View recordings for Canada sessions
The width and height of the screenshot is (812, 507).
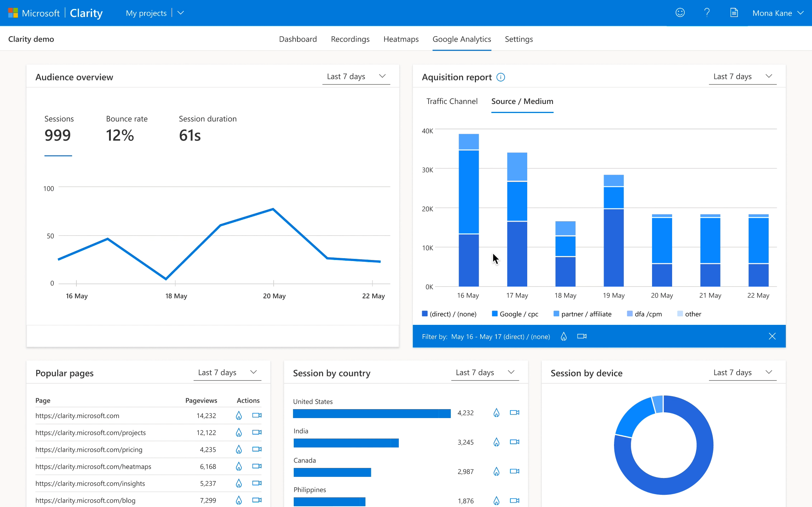(x=515, y=471)
